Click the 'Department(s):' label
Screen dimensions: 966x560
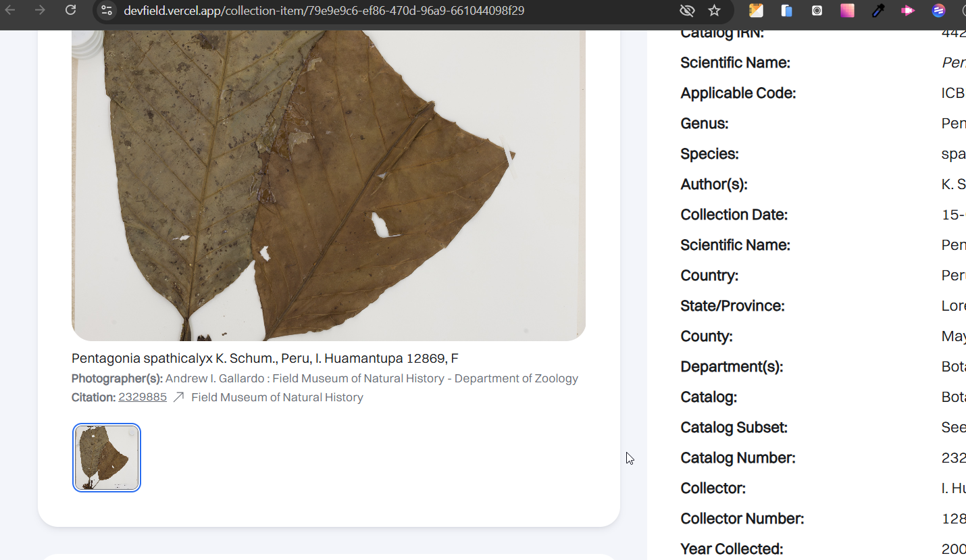point(732,367)
